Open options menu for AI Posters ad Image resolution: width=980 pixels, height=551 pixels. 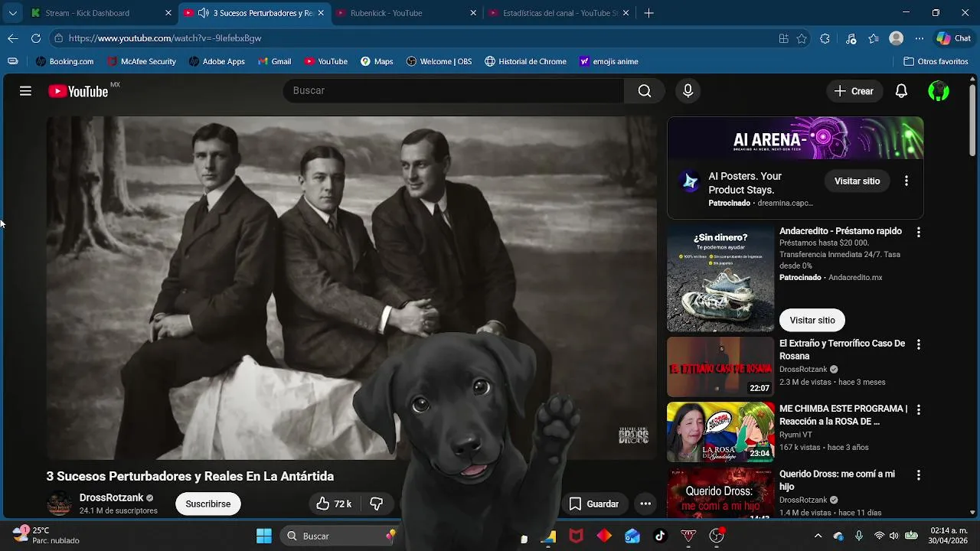906,181
